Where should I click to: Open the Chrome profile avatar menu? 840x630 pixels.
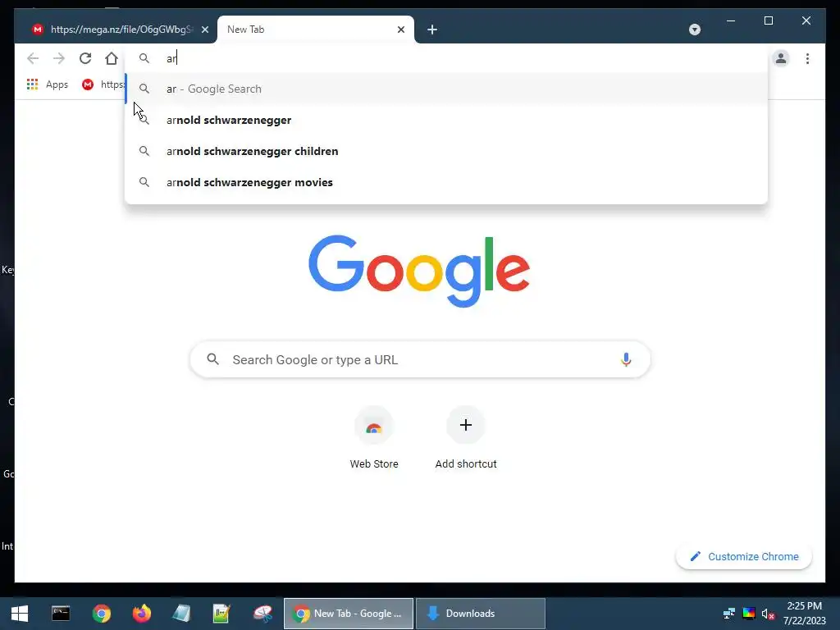tap(781, 58)
